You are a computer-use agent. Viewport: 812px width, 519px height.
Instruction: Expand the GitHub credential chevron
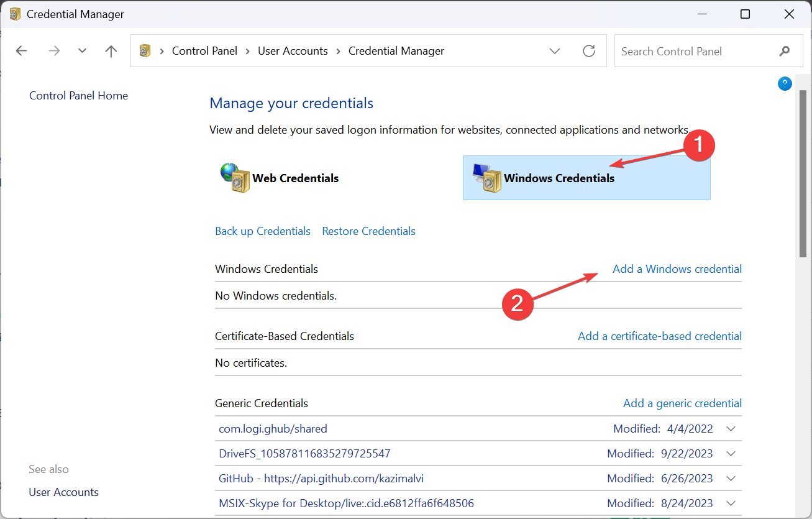[731, 479]
